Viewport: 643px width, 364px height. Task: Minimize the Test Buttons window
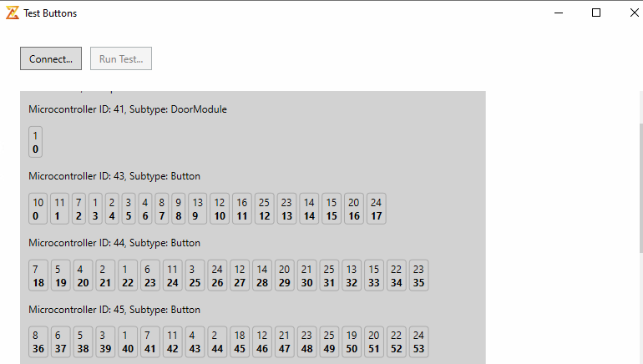559,13
